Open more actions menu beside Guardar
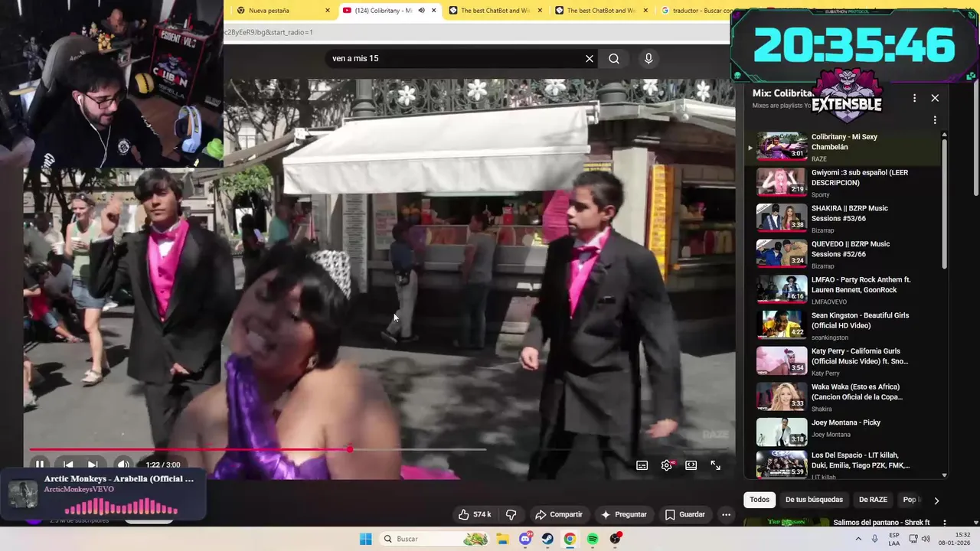This screenshot has width=980, height=551. click(726, 514)
